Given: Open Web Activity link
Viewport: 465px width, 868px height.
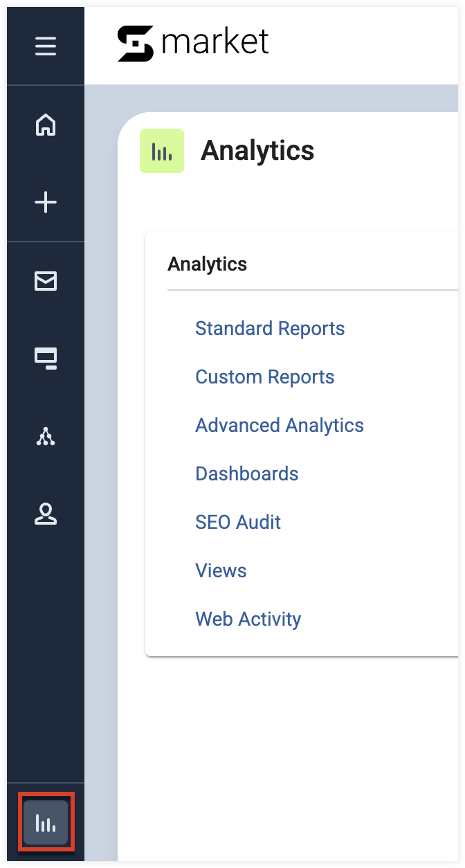Looking at the screenshot, I should pos(248,619).
